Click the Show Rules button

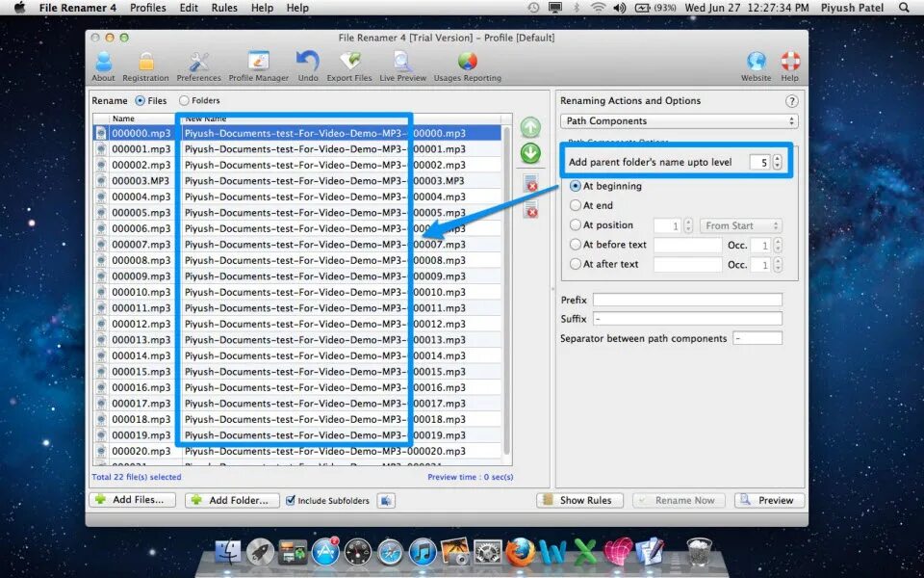(x=579, y=500)
